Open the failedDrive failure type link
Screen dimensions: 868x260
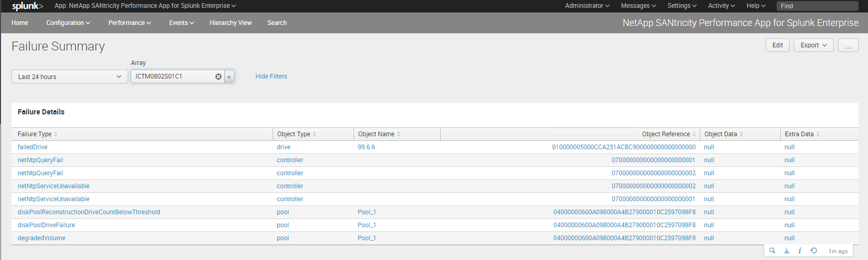(x=33, y=147)
